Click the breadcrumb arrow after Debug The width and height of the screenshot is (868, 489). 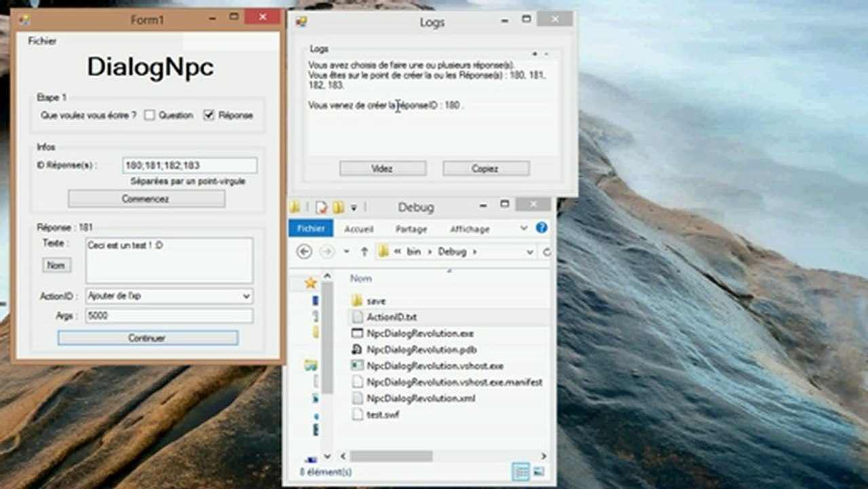pyautogui.click(x=474, y=252)
